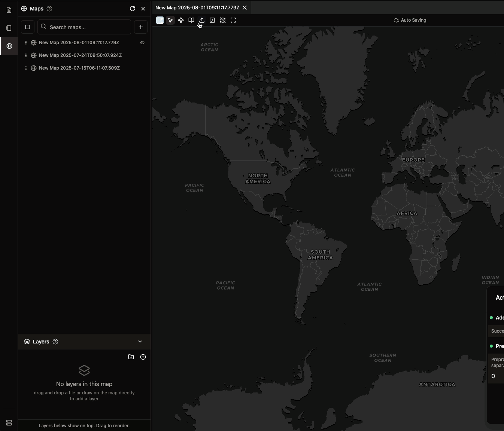Viewport: 504px width, 431px height.
Task: Change the basemap style using the map thumbnail
Action: click(x=160, y=20)
